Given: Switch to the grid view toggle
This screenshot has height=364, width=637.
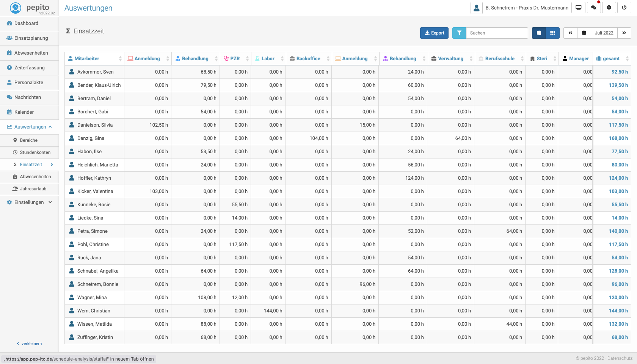Looking at the screenshot, I should [552, 33].
